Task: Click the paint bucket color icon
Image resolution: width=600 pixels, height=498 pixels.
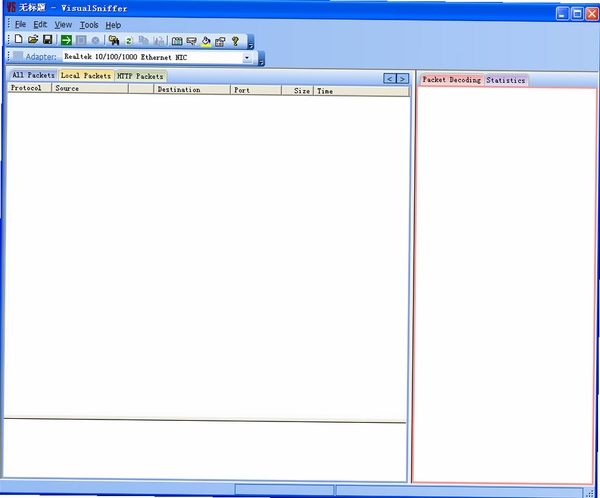Action: tap(206, 41)
